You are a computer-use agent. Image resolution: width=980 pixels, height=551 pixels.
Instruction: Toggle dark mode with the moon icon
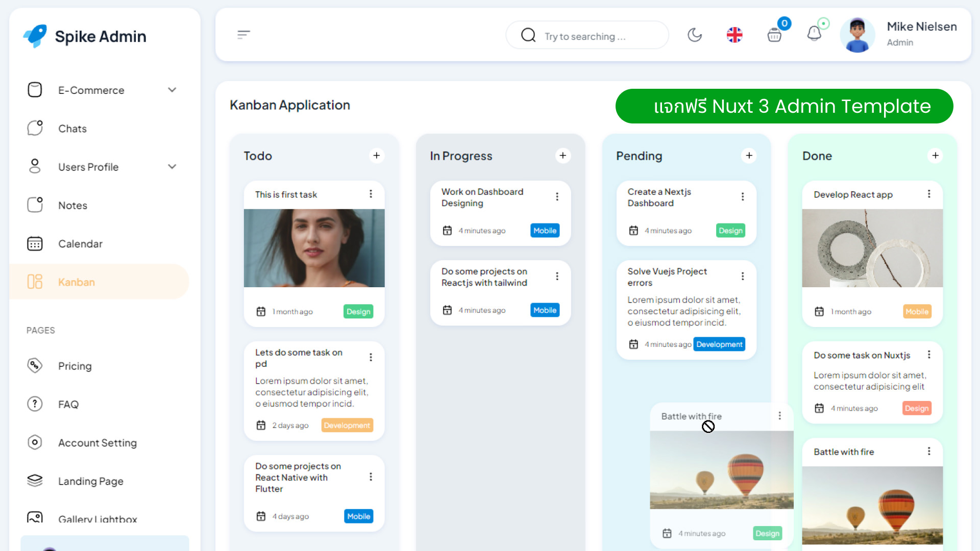tap(695, 35)
